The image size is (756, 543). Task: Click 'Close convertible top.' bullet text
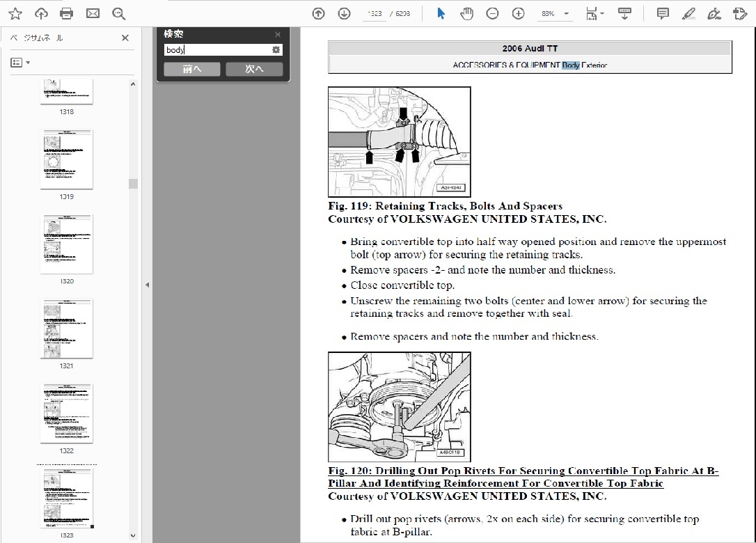click(x=402, y=285)
